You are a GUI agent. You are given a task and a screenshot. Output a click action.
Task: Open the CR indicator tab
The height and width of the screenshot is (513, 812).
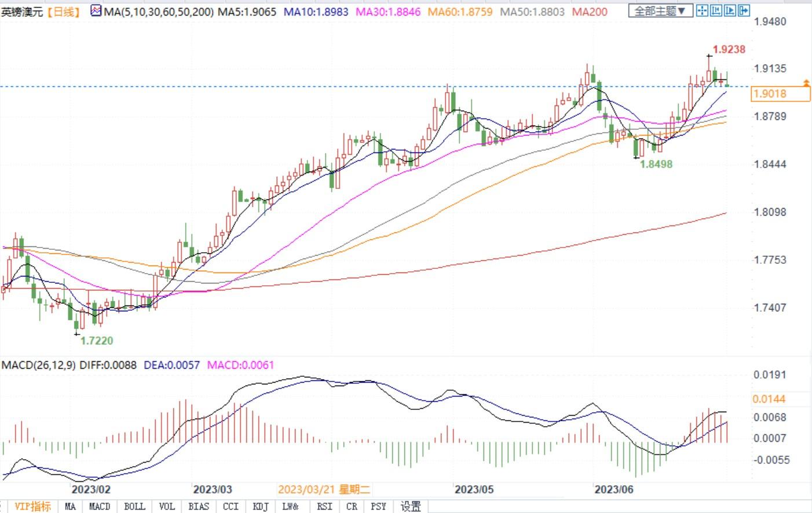click(x=352, y=506)
